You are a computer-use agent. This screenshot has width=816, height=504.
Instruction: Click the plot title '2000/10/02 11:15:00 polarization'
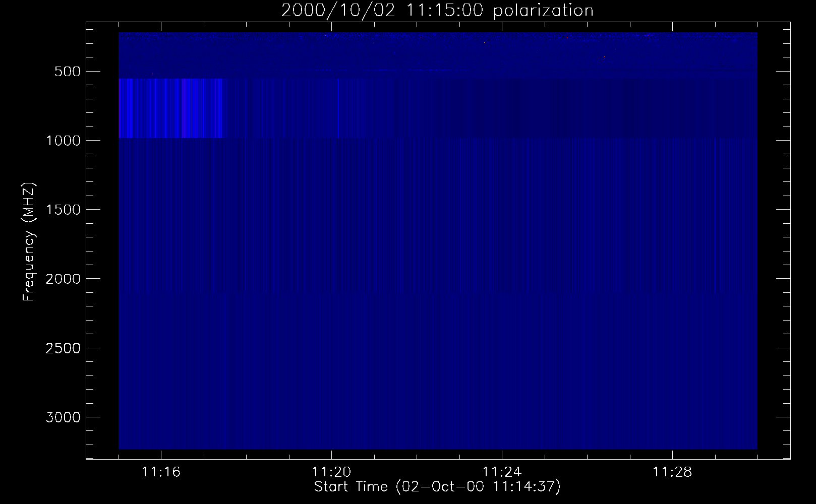(437, 11)
